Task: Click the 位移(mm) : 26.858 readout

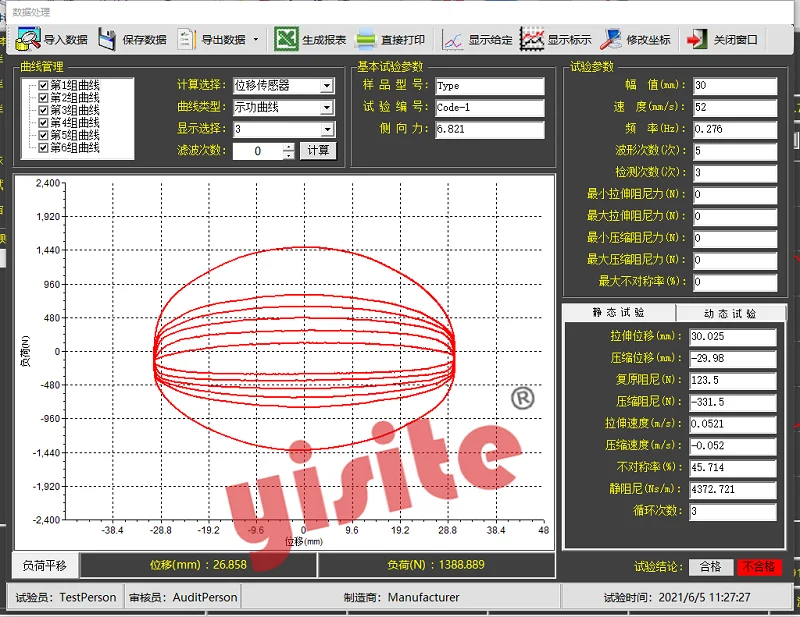Action: point(198,565)
